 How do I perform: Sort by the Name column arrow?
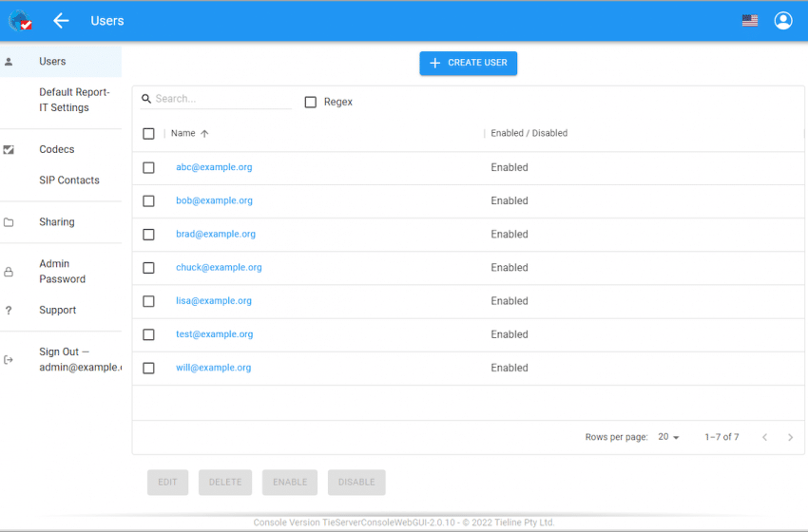pos(204,134)
